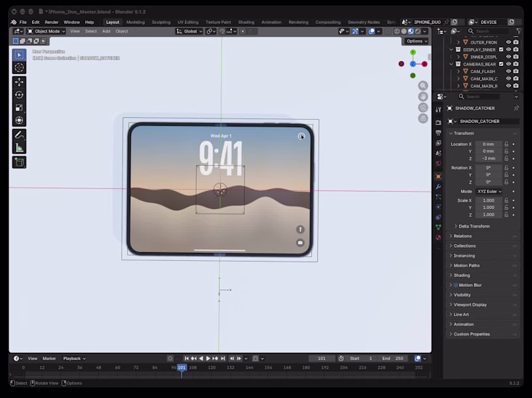Toggle the camera view gizmo

point(423,108)
